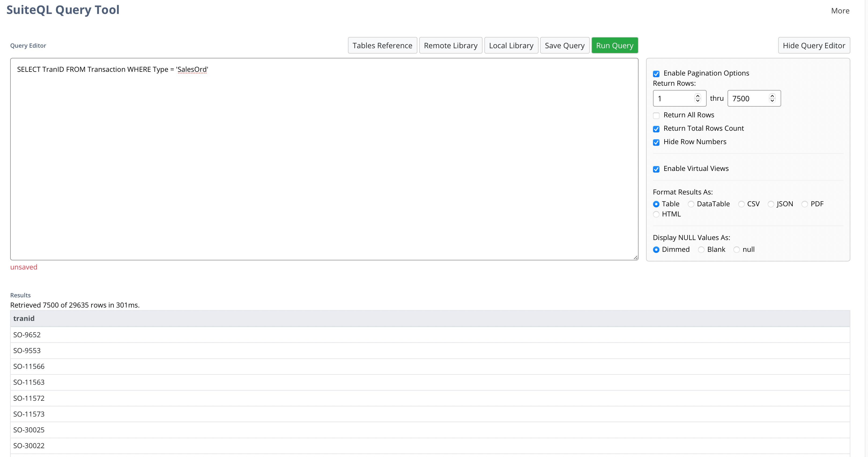
Task: Open the Remote Library
Action: (x=451, y=45)
